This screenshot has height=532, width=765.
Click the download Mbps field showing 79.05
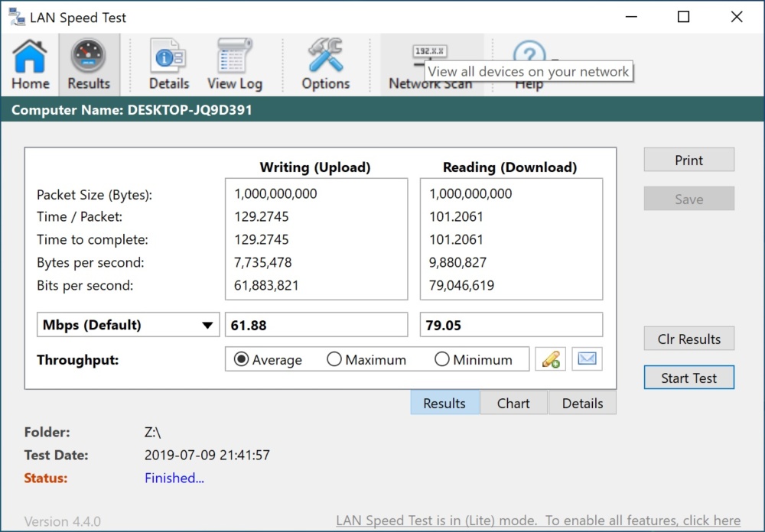click(511, 325)
